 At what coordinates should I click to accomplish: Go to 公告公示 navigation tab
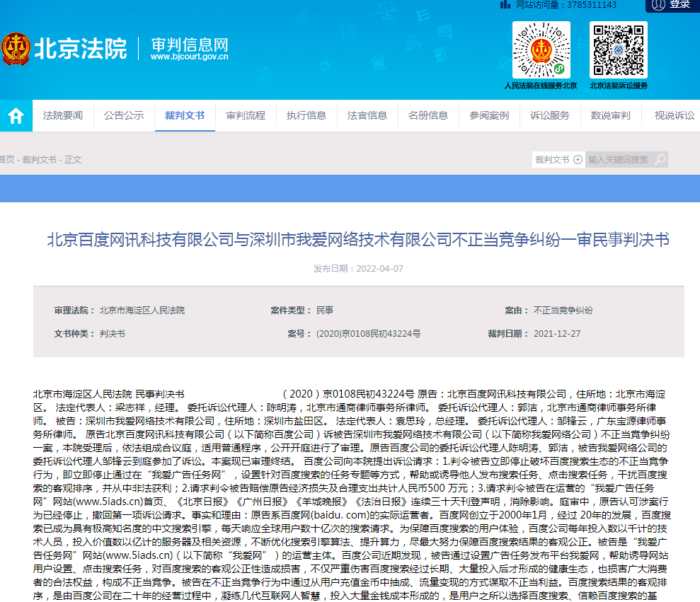pos(124,115)
